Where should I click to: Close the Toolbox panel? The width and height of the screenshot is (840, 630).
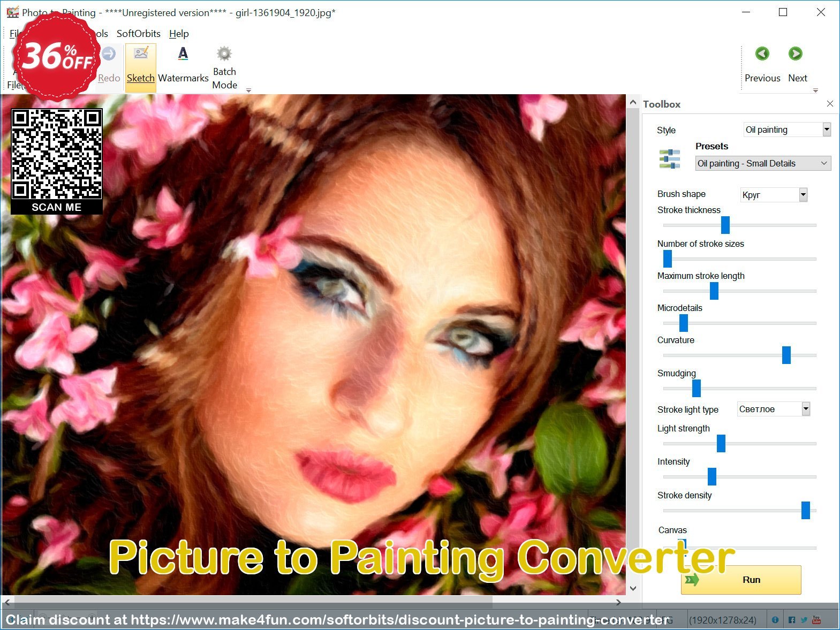830,104
